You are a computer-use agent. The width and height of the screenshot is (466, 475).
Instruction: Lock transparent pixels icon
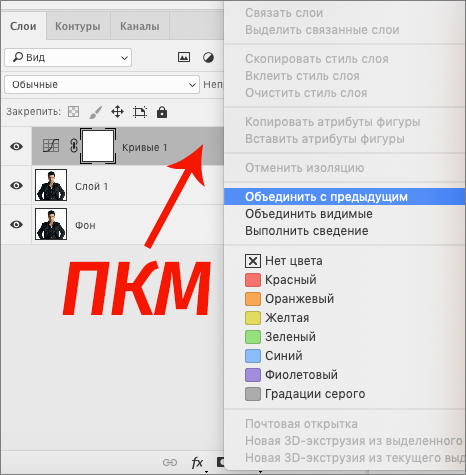coord(73,112)
